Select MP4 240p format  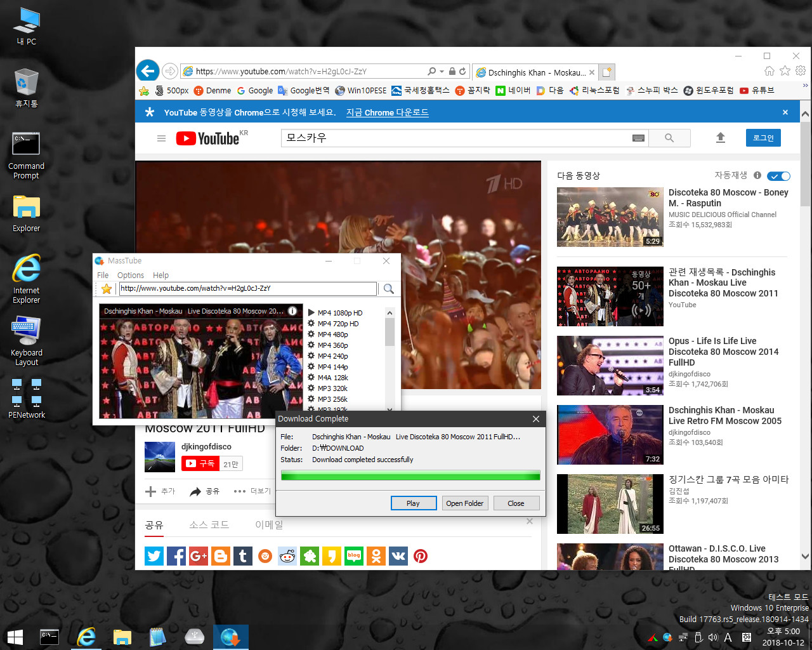pyautogui.click(x=328, y=356)
